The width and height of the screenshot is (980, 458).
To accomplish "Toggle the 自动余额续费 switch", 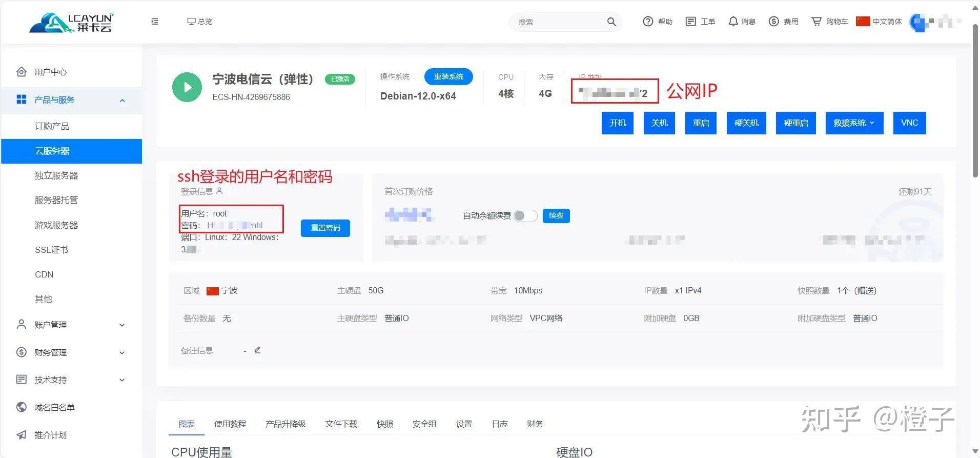I will 525,216.
